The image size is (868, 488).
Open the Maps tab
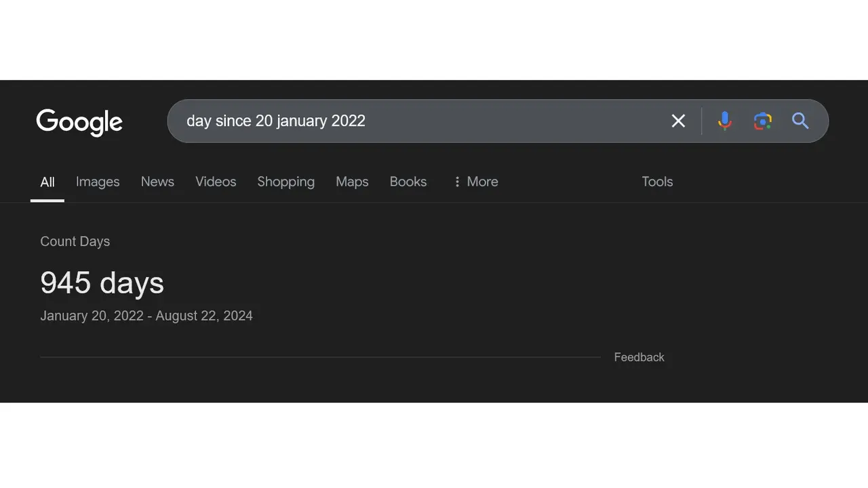tap(352, 182)
